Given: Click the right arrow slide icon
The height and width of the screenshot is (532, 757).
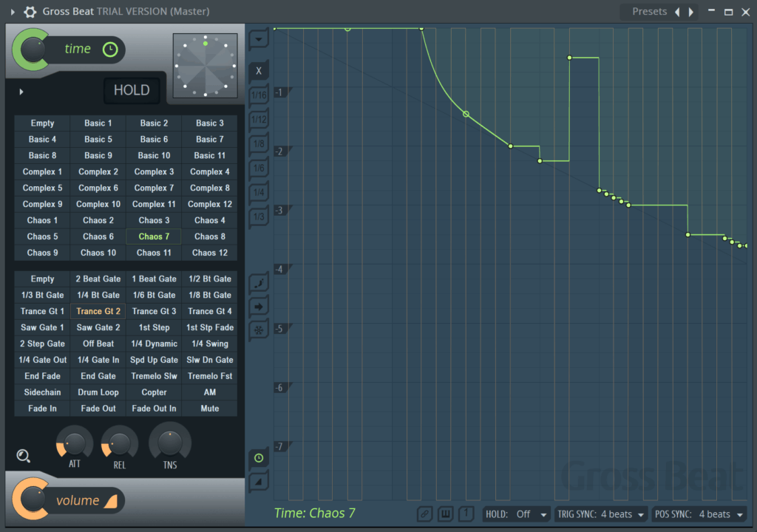Looking at the screenshot, I should (x=259, y=307).
